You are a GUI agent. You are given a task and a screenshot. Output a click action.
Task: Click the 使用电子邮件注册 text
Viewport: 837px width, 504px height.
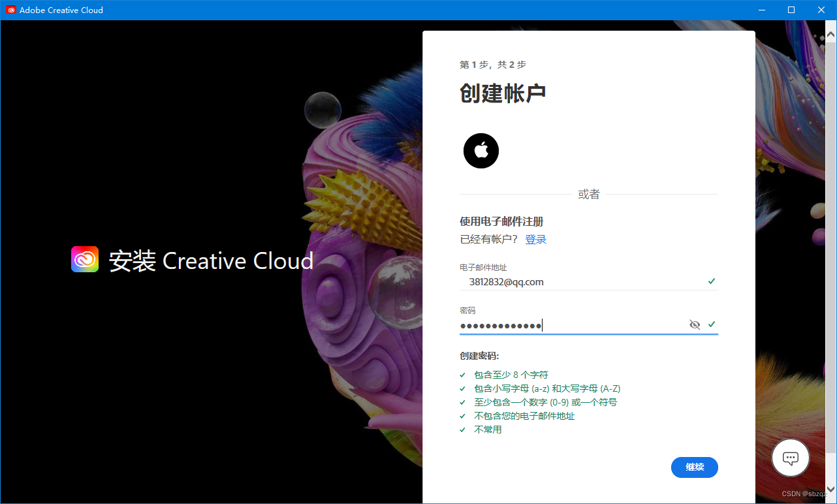501,222
